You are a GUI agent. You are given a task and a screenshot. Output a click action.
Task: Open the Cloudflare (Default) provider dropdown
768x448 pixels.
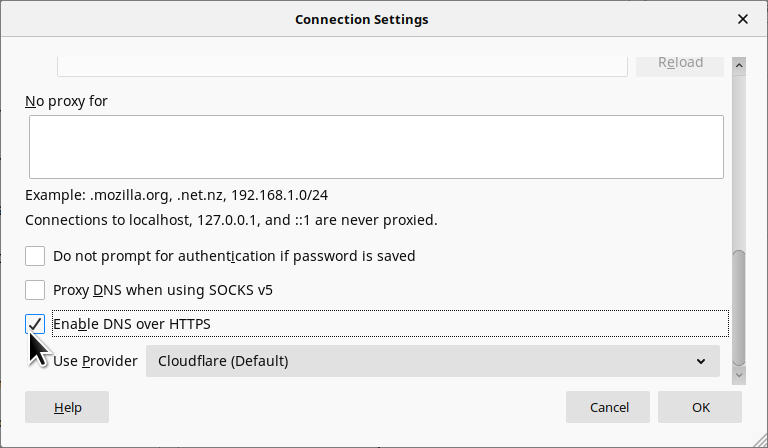(x=432, y=361)
